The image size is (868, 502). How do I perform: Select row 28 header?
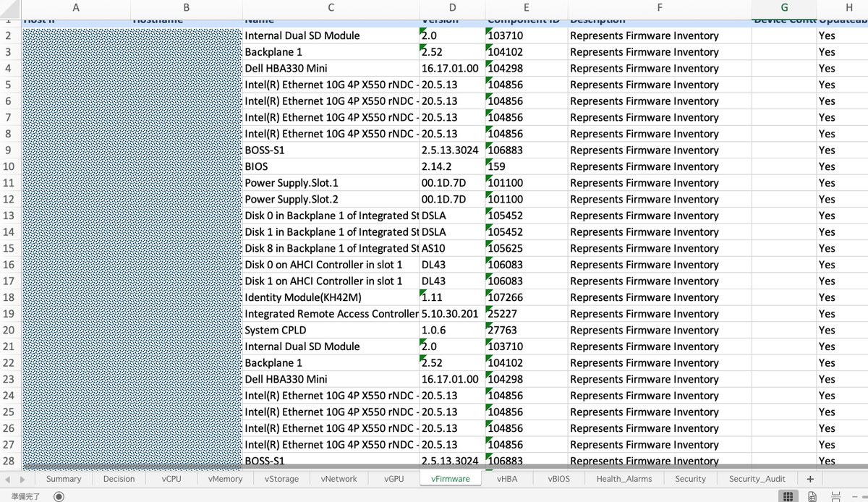[9, 461]
